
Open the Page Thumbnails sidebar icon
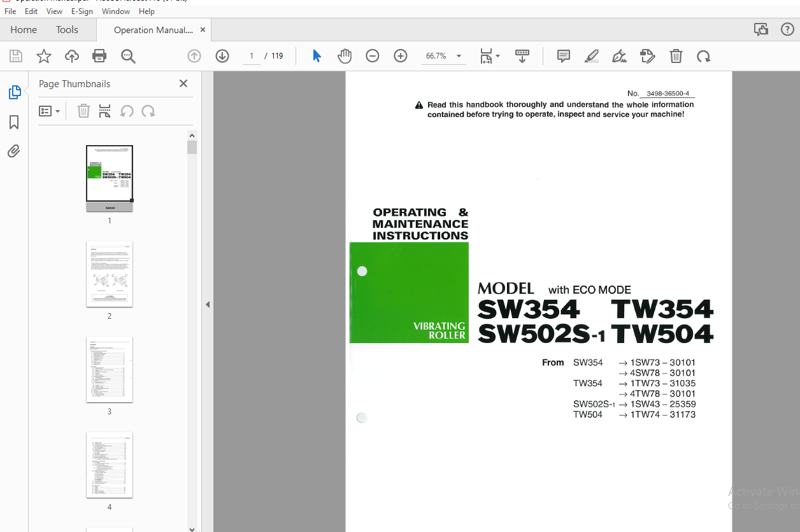click(x=14, y=92)
